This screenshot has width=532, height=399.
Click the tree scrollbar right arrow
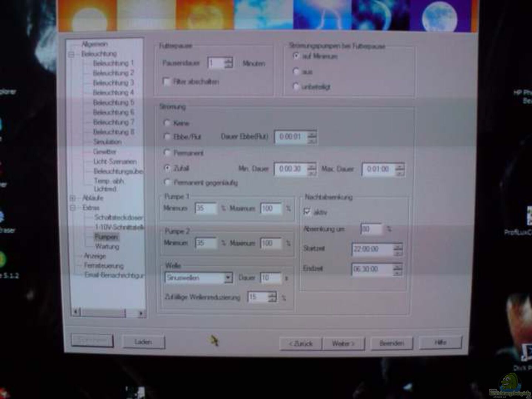[141, 313]
